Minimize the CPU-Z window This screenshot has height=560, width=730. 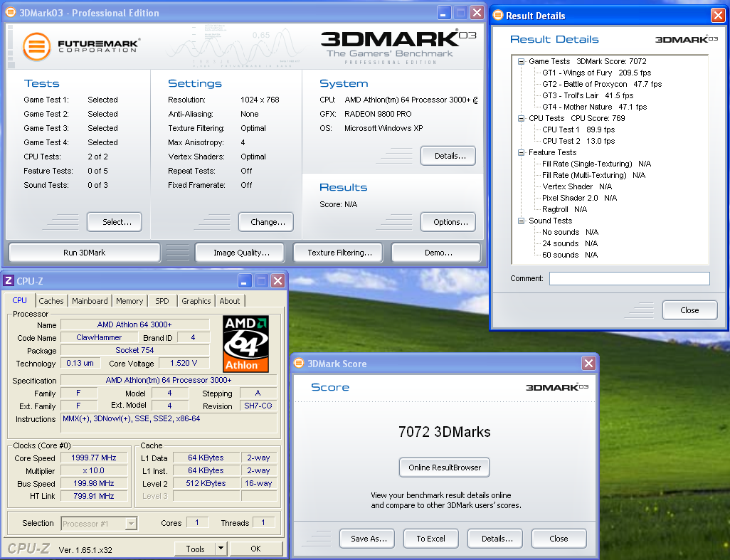245,280
